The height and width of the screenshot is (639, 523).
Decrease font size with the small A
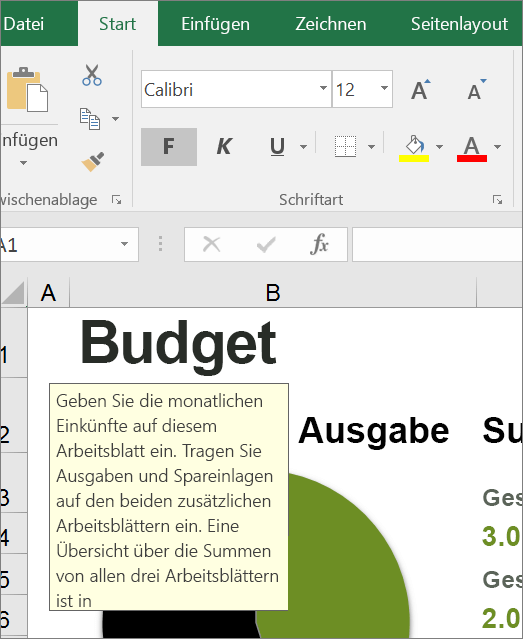coord(477,90)
